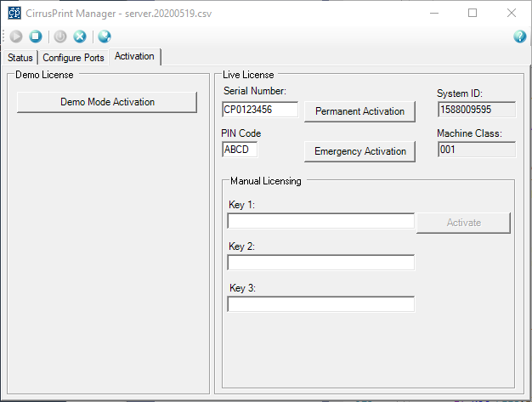Focus the Key 1 input field
The image size is (532, 402).
pos(321,221)
